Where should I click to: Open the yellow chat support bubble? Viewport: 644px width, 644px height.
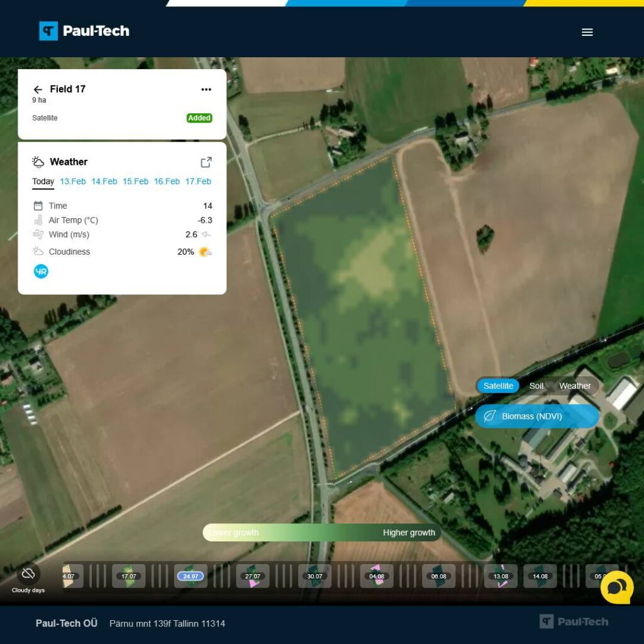click(x=616, y=587)
